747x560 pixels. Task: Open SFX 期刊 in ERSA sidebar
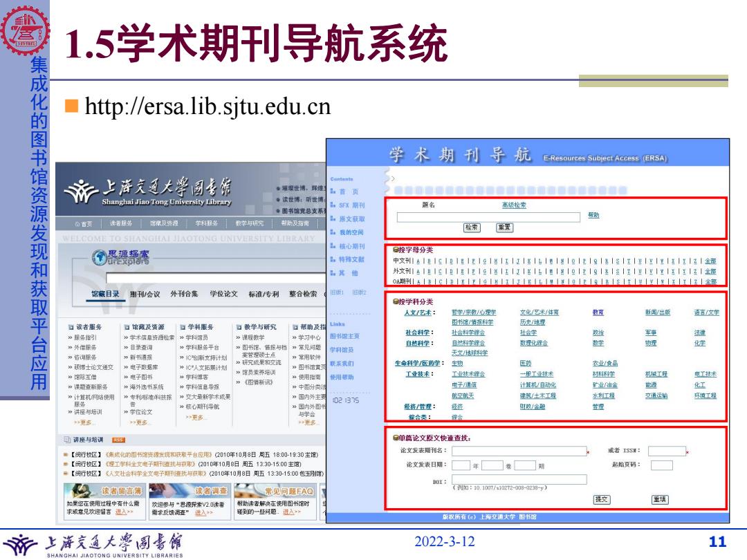pos(351,205)
